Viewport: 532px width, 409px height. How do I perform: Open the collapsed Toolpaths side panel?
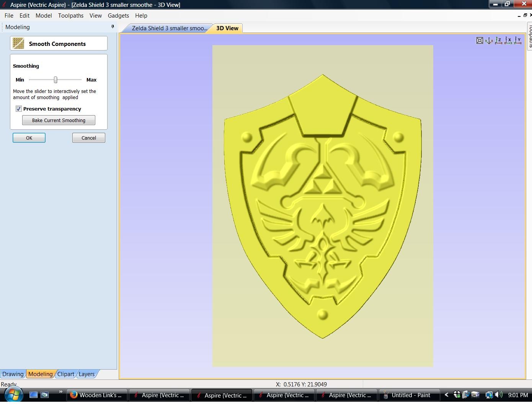(530, 36)
